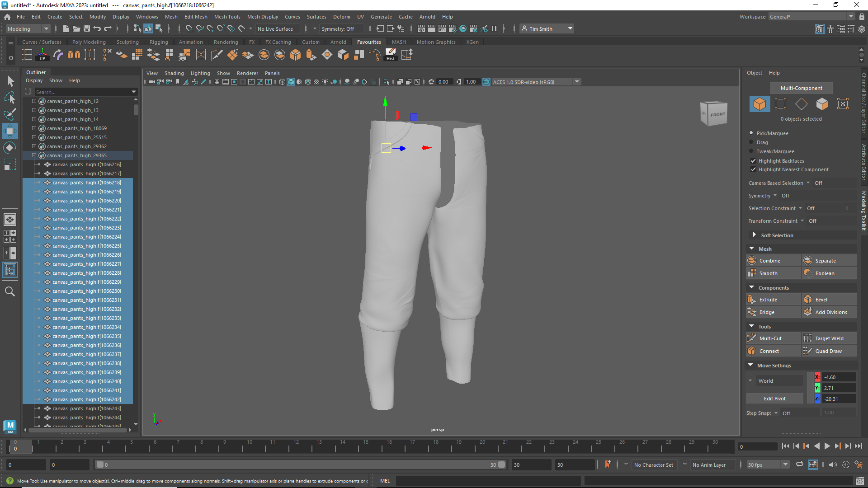
Task: Select the Target Weld tool
Action: pyautogui.click(x=829, y=338)
